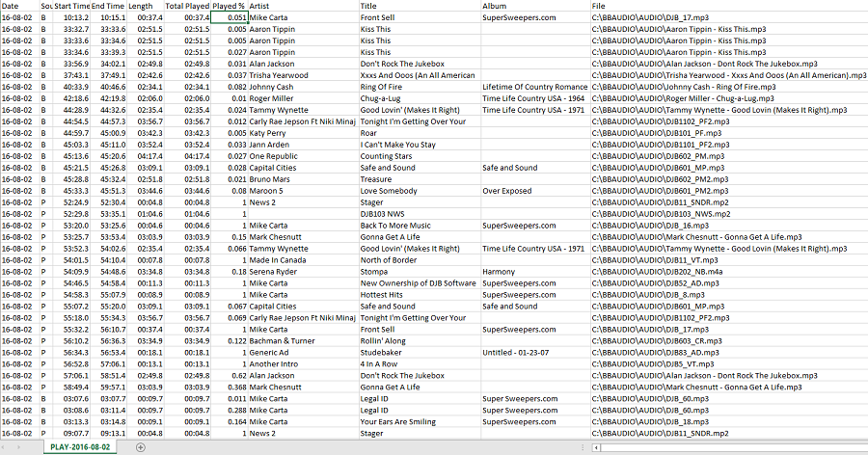Select the Maroon 5 artist cell
868x455 pixels.
(x=304, y=191)
